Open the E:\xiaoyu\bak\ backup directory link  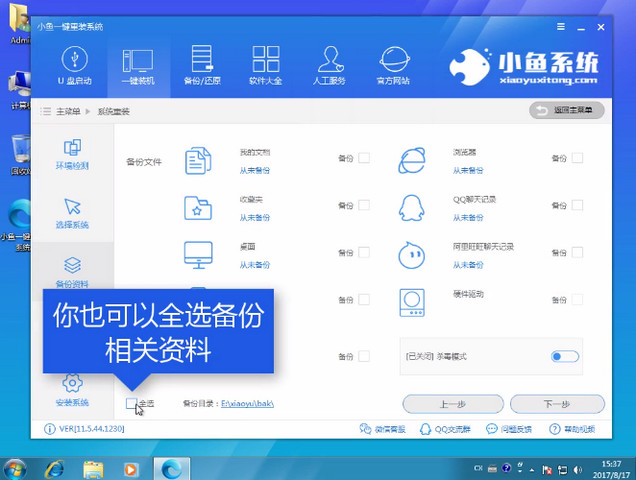click(x=246, y=404)
